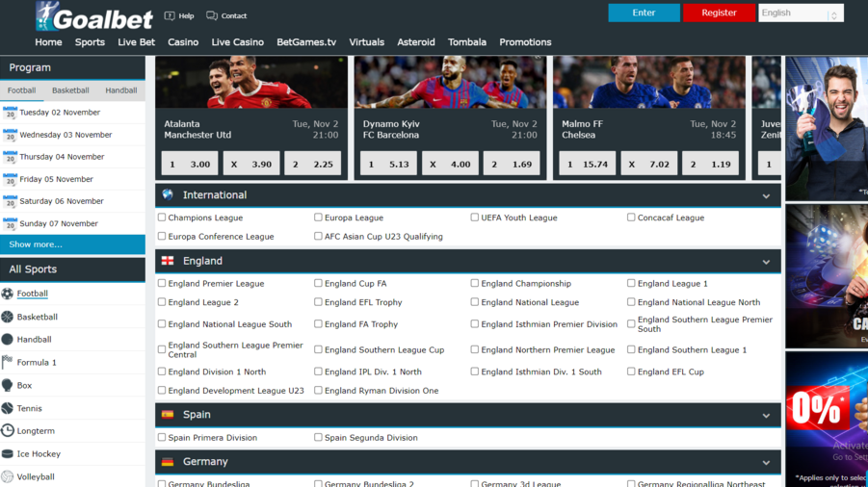This screenshot has height=487, width=868.
Task: Click the basketball icon in the sidebar
Action: click(8, 317)
